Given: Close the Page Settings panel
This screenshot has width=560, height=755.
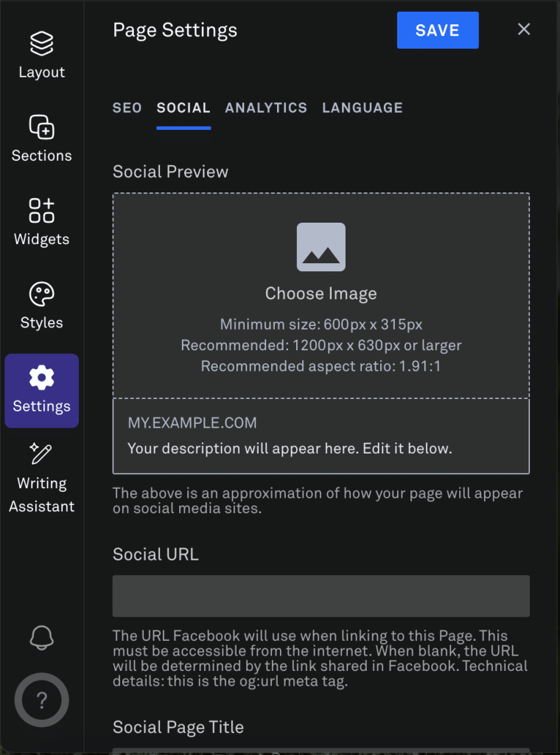Looking at the screenshot, I should coord(523,29).
